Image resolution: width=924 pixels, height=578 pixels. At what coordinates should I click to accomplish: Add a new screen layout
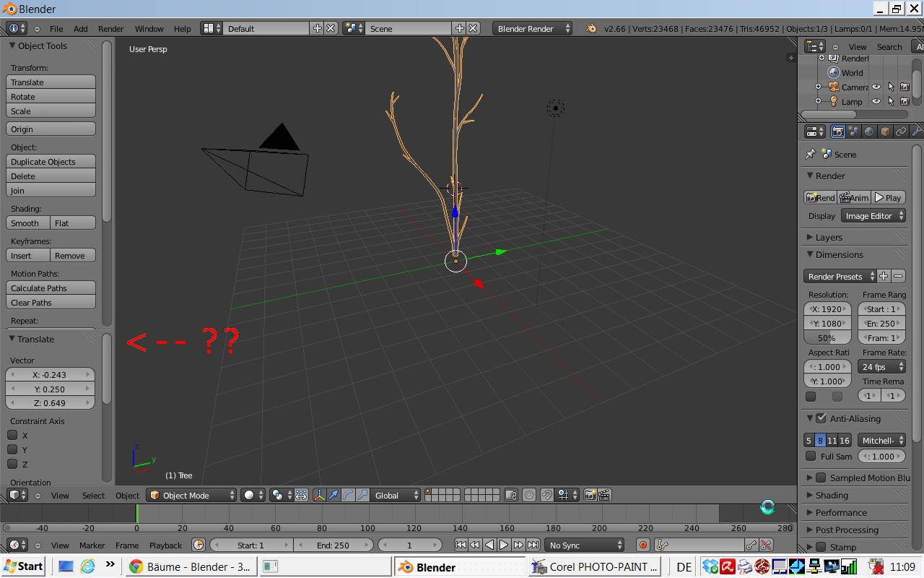coord(317,28)
